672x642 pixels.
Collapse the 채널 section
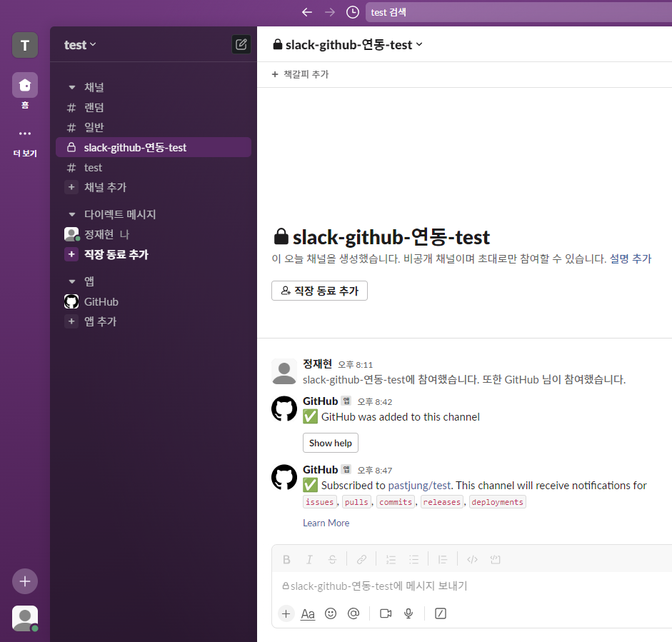[x=72, y=87]
